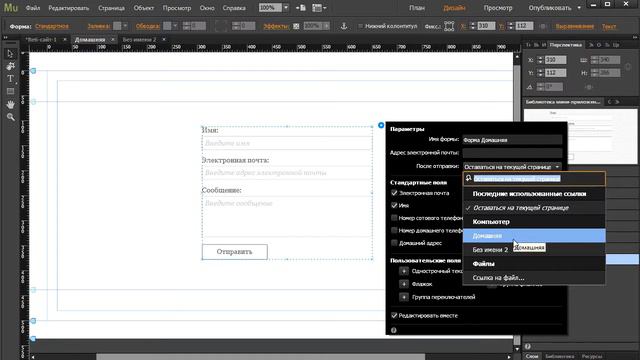The width and height of the screenshot is (640, 360).
Task: Click the plus icon beside Флажок
Action: 404,284
